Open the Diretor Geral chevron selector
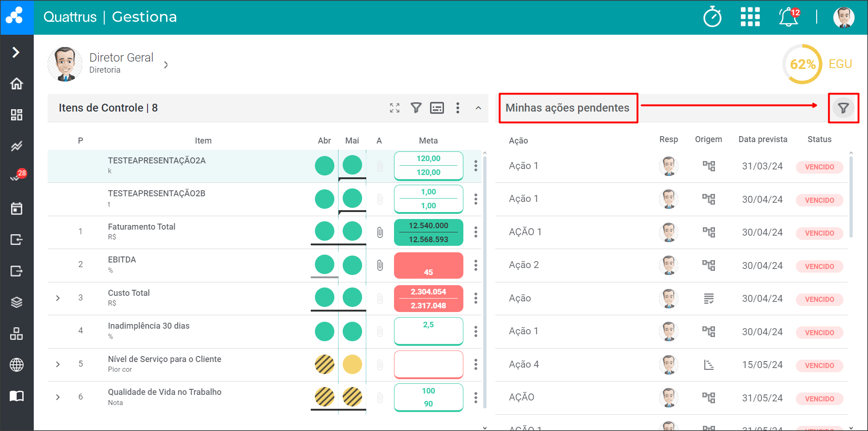This screenshot has height=431, width=868. [x=166, y=65]
